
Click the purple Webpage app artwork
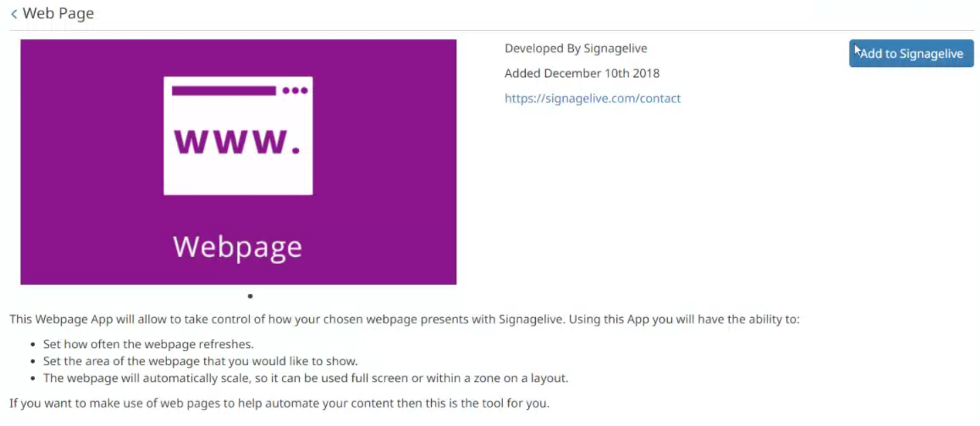[237, 161]
